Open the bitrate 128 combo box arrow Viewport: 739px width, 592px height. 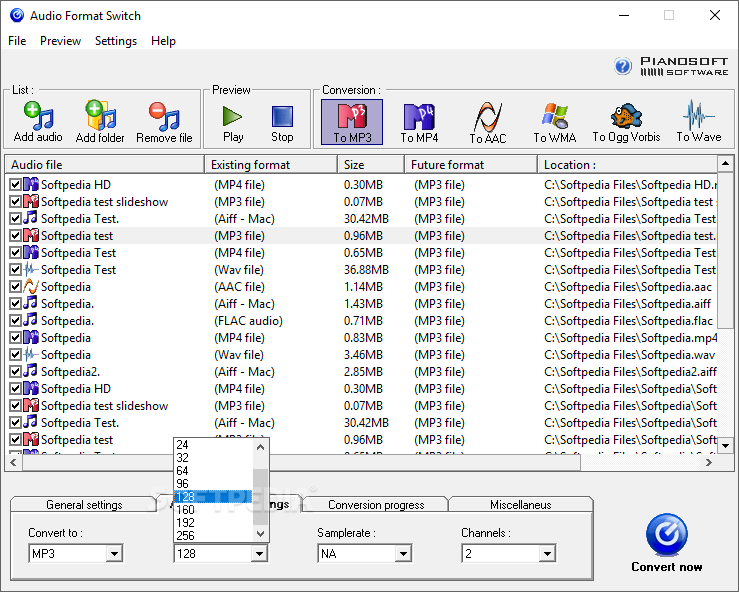coord(259,553)
